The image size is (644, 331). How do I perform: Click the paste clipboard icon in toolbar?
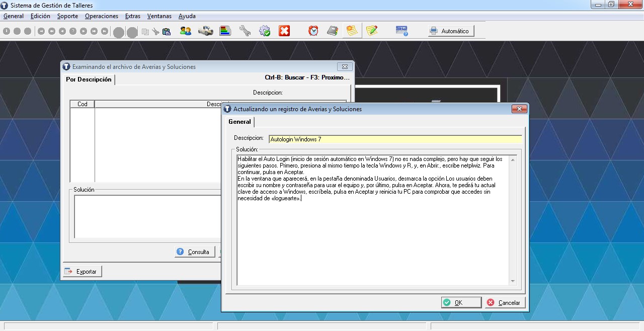(x=167, y=32)
